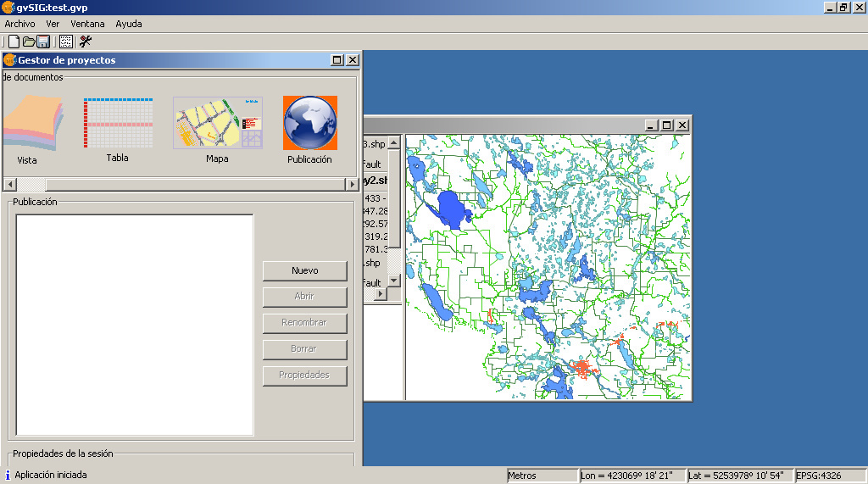Viewport: 868px width, 484px height.
Task: Click the Propiedades button
Action: pos(304,376)
